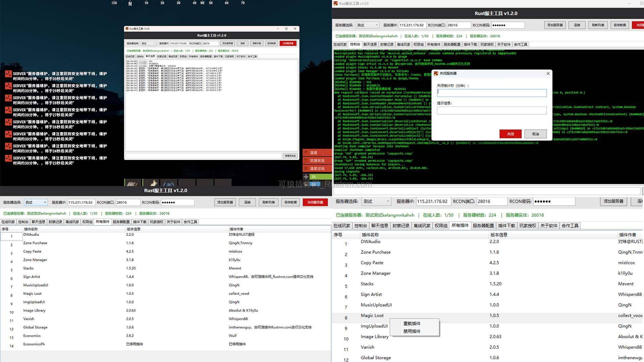Click the 湿度 humidity status icon

306,152
